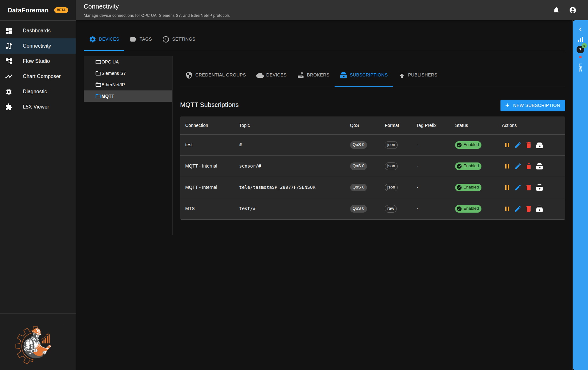588x370 pixels.
Task: Select the Chart Composer tool
Action: click(42, 76)
